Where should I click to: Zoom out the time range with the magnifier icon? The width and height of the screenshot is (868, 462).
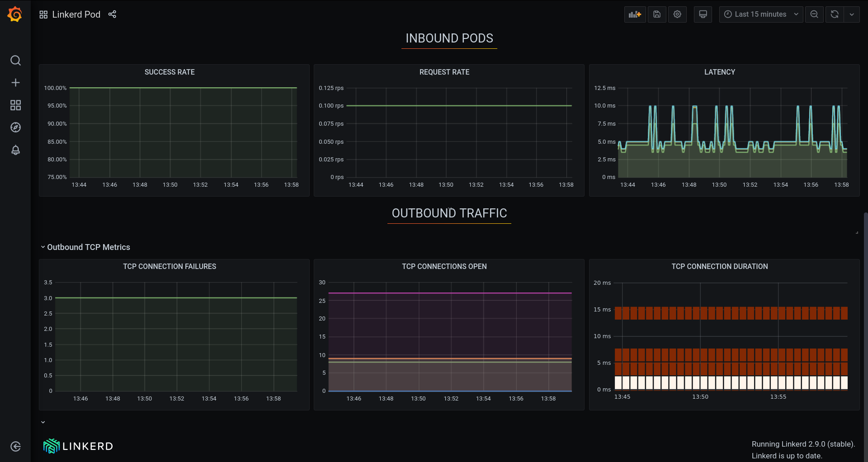(x=814, y=14)
